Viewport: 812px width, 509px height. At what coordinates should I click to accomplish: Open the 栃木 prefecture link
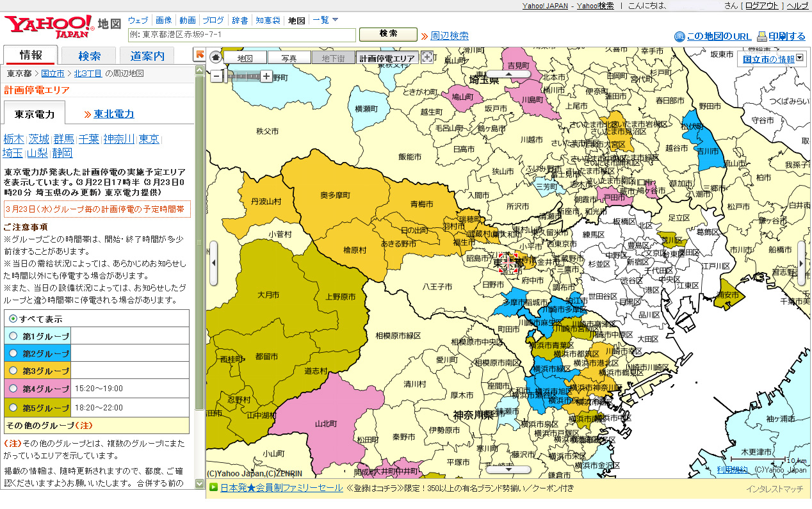[x=13, y=139]
